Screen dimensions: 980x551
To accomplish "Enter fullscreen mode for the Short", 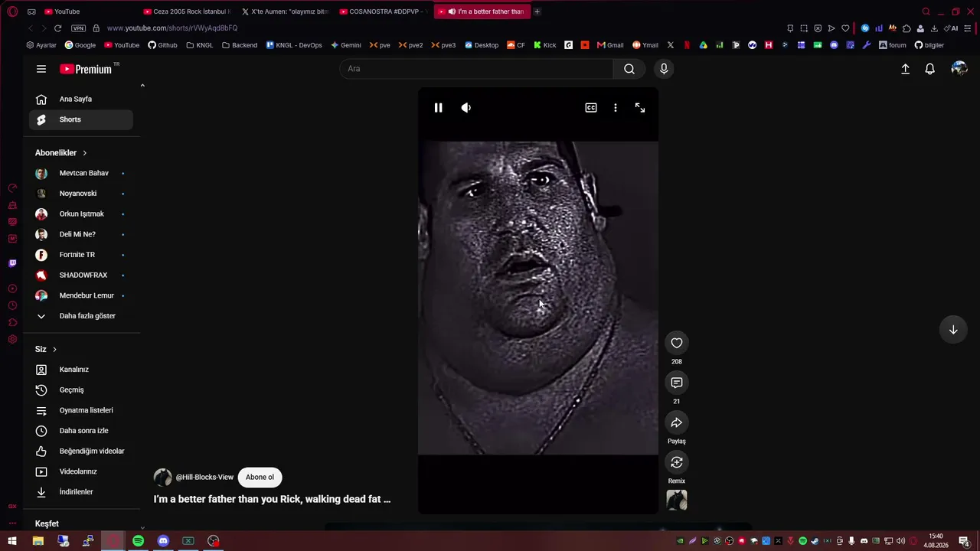I will [640, 108].
